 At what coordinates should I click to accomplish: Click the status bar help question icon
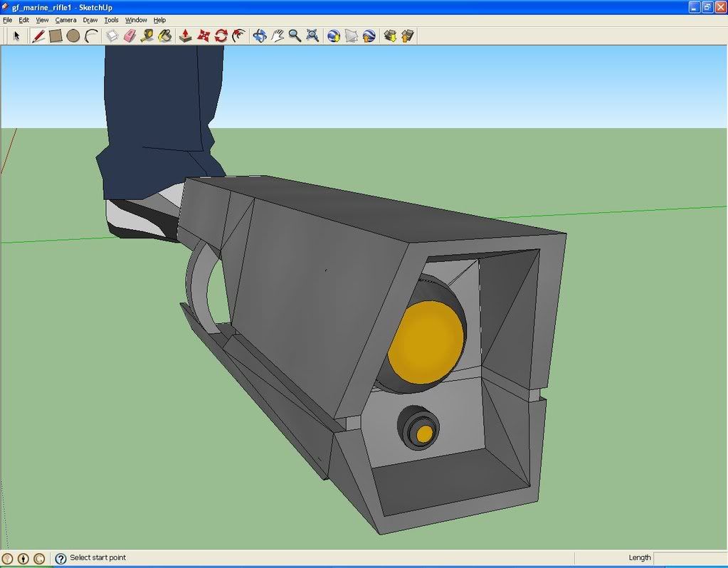(60, 558)
